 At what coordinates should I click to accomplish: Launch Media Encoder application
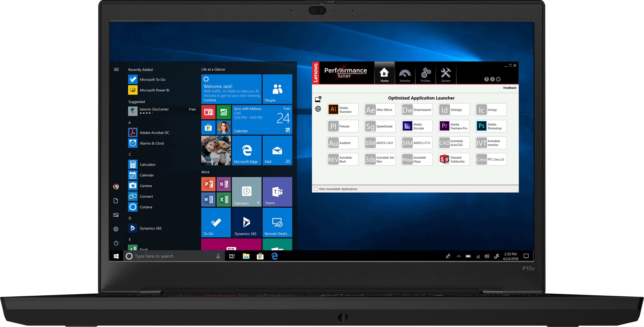click(417, 126)
